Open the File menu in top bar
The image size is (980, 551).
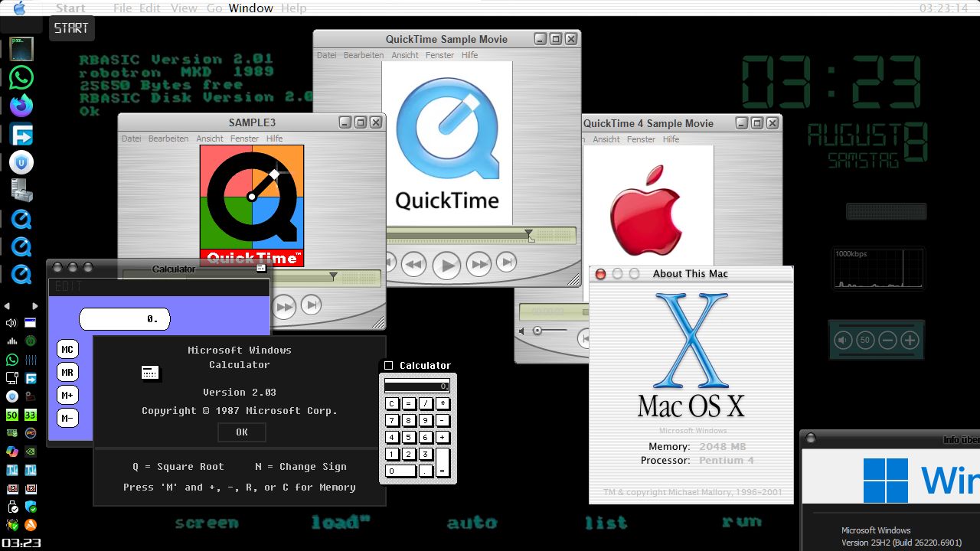(122, 8)
